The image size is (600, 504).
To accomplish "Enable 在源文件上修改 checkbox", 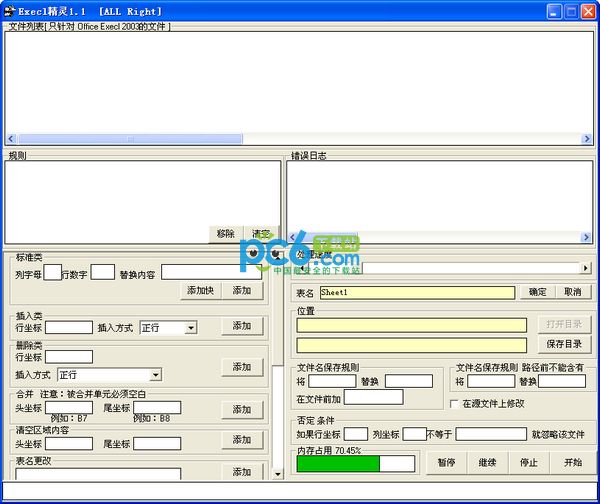I will 454,404.
